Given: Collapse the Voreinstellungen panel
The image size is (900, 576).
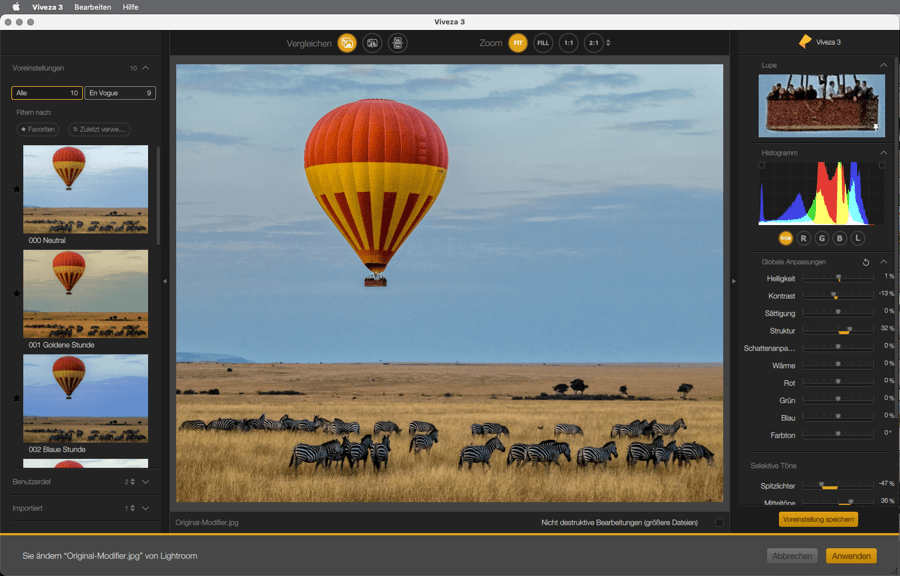Looking at the screenshot, I should pyautogui.click(x=146, y=68).
